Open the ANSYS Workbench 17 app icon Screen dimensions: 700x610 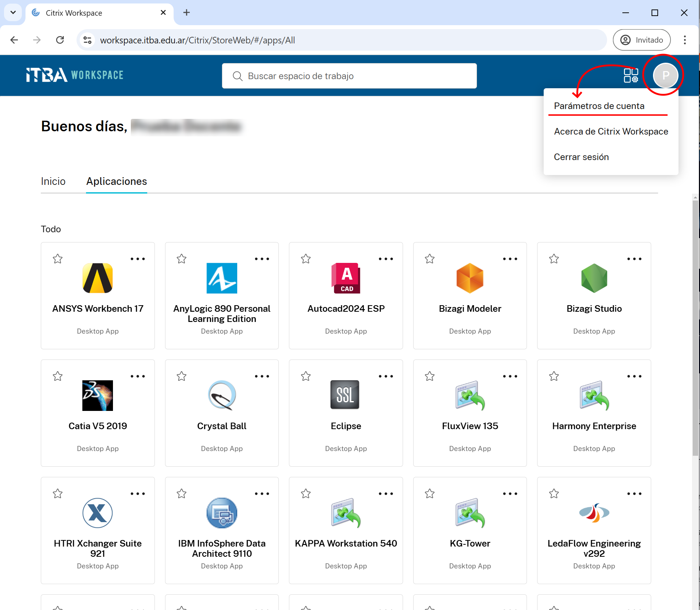point(97,278)
